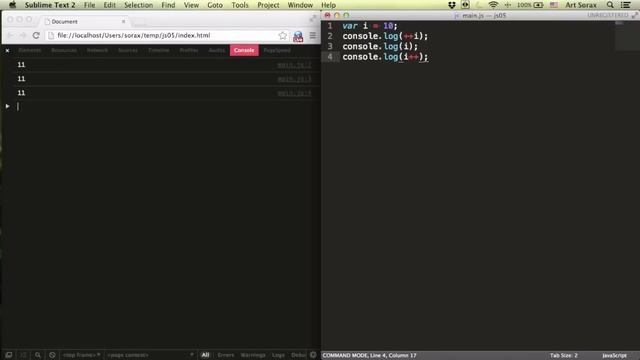Open the Help menu
The image size is (640, 360).
click(328, 5)
